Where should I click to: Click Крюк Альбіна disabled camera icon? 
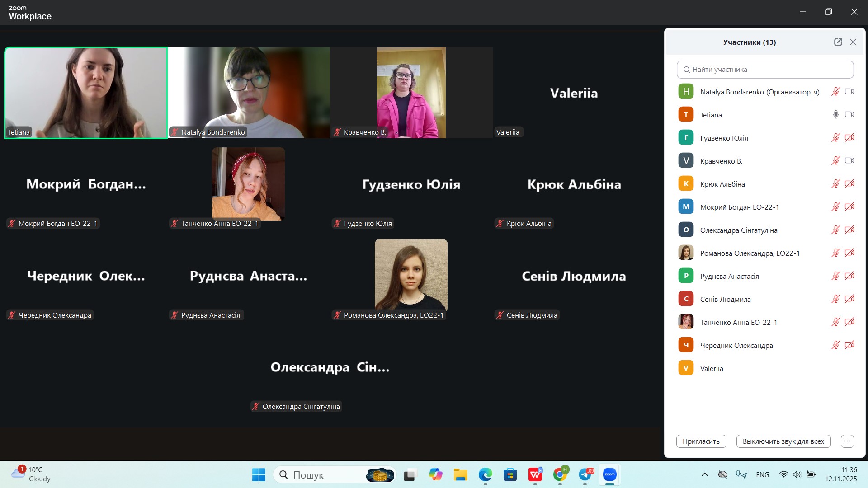point(849,184)
